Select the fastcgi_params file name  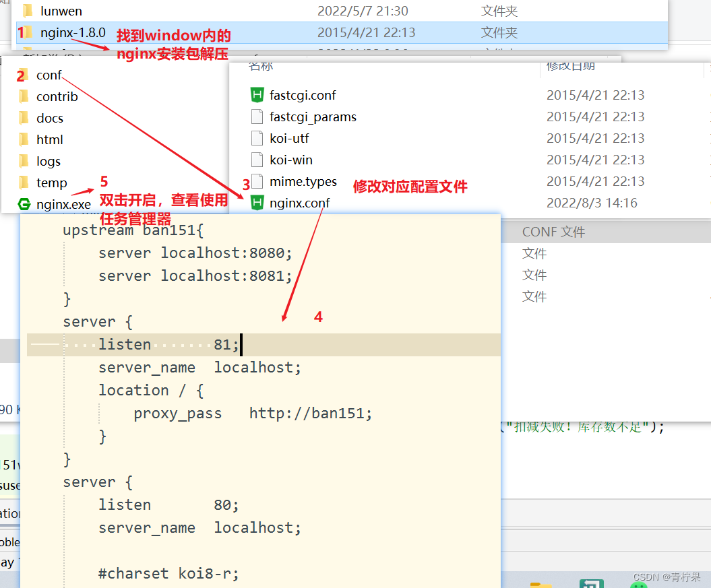tap(313, 117)
